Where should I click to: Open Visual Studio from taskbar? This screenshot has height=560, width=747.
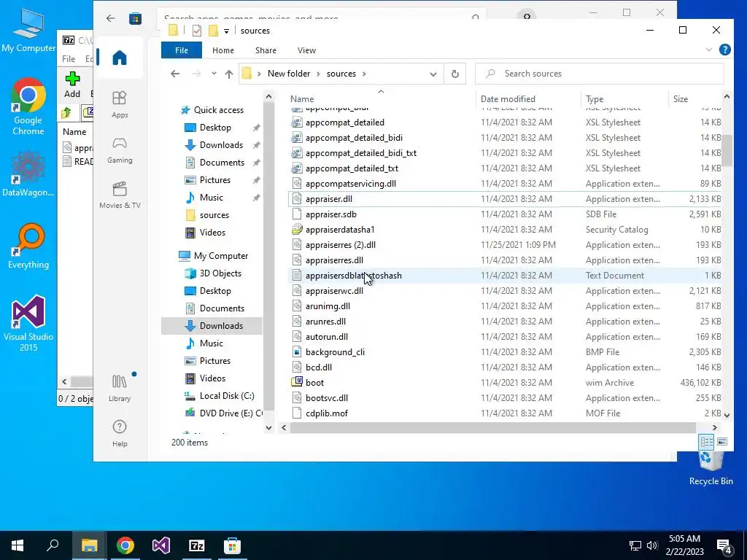[161, 545]
